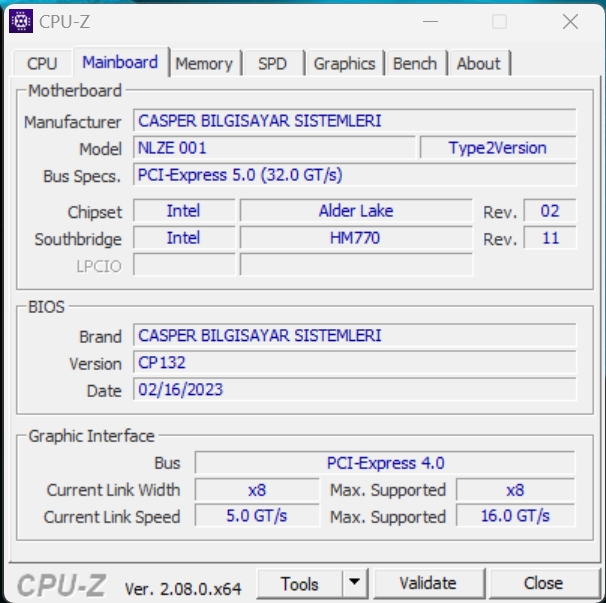Click the Tools button

coord(300,584)
